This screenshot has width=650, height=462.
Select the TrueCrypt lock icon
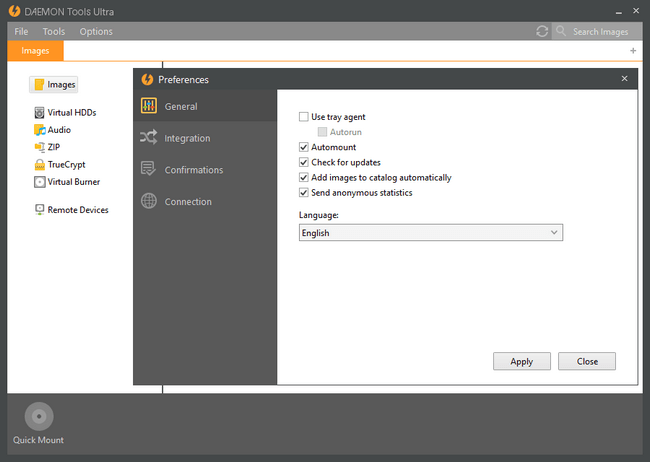click(x=39, y=165)
